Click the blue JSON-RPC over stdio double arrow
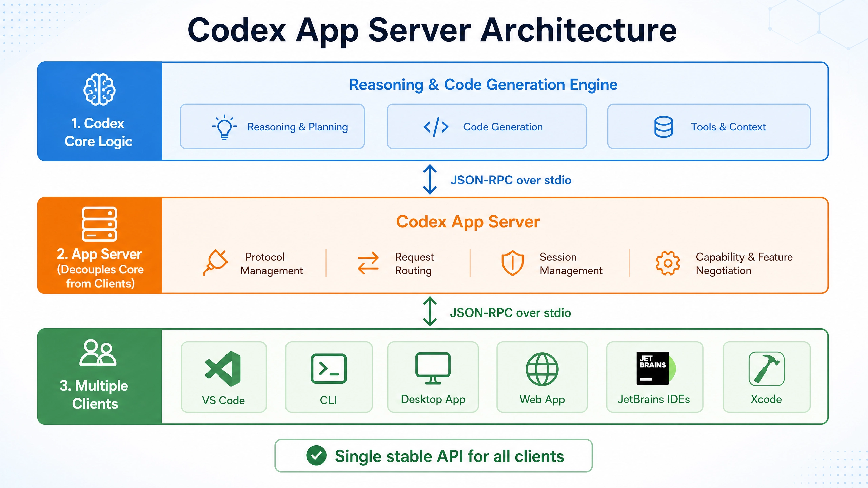868x488 pixels. pyautogui.click(x=430, y=179)
